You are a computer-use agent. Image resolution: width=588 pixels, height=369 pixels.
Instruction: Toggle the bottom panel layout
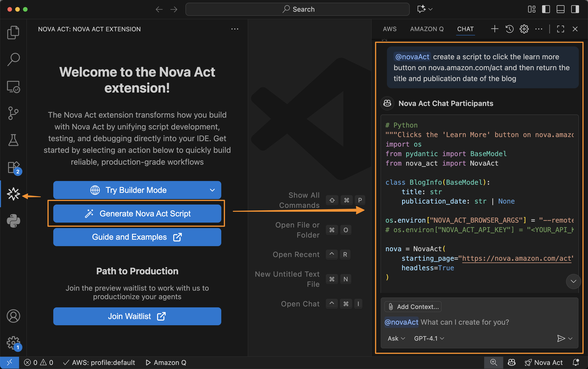click(560, 9)
